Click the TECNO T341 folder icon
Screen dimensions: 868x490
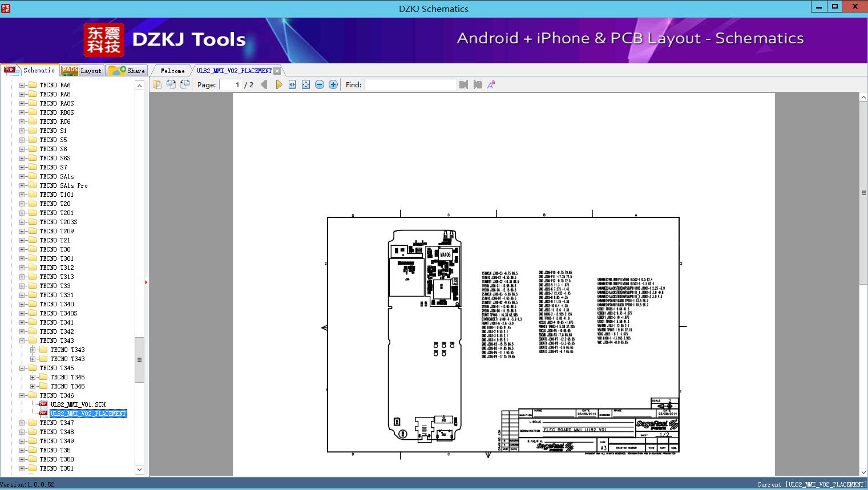33,322
